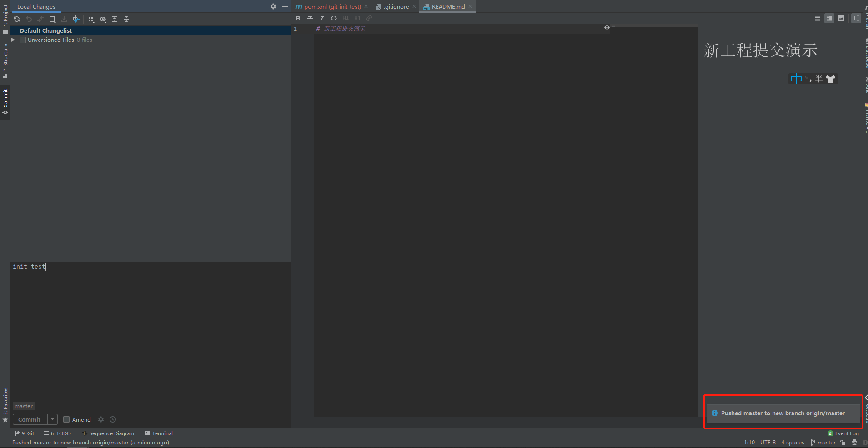868x448 pixels.
Task: Open the View Options eye dropdown
Action: point(103,19)
